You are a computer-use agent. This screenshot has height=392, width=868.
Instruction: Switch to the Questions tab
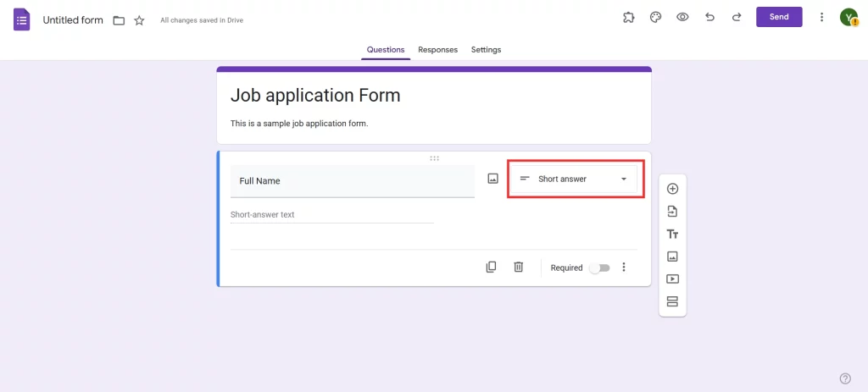point(386,50)
